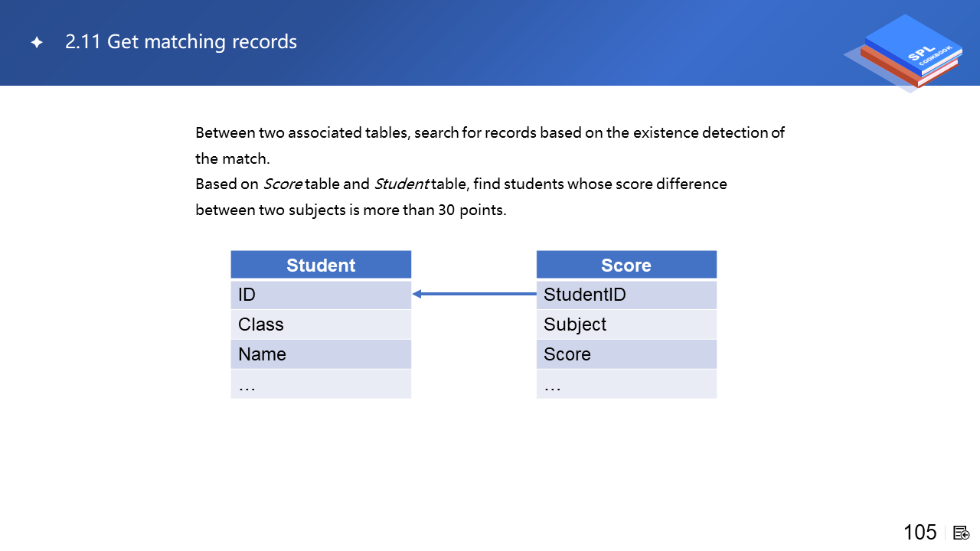
Task: Select the '2.11 Get matching records' title
Action: 181,41
